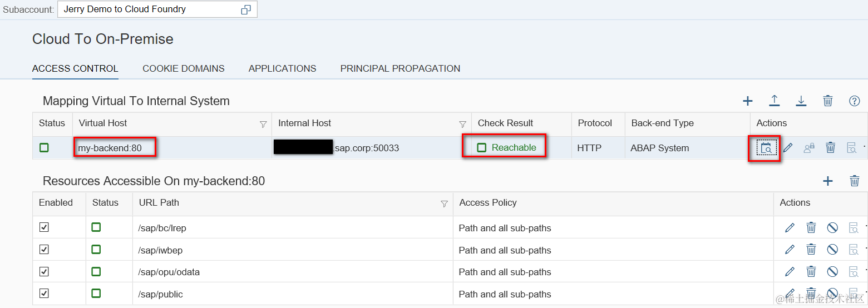Click the status indicator of /sap/iwbep row
The height and width of the screenshot is (308, 868).
[96, 249]
